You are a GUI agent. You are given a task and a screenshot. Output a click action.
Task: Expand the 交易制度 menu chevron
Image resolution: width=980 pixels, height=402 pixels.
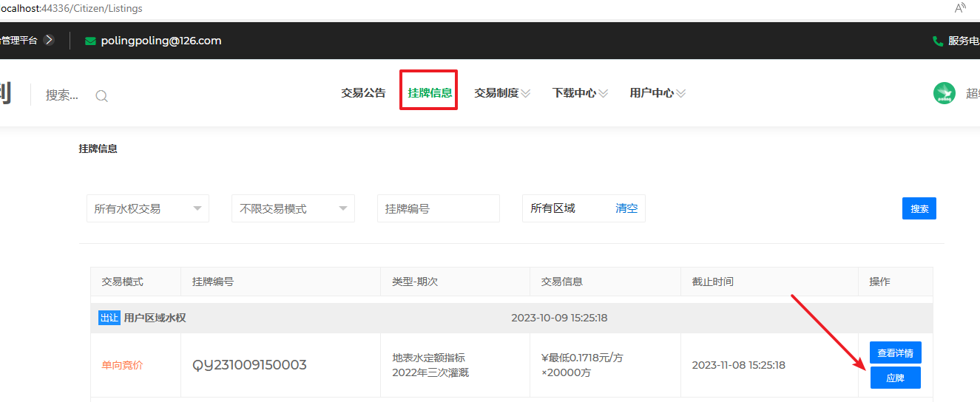click(525, 94)
